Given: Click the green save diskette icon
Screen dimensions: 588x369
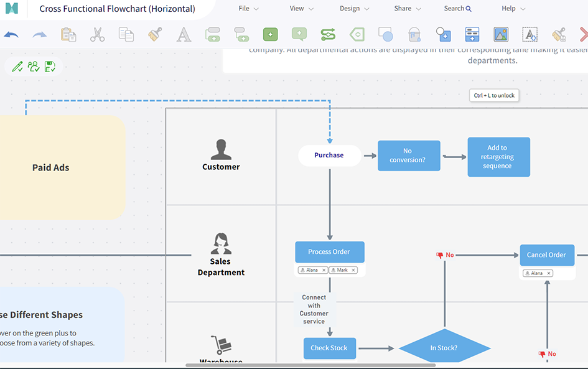Looking at the screenshot, I should 50,67.
